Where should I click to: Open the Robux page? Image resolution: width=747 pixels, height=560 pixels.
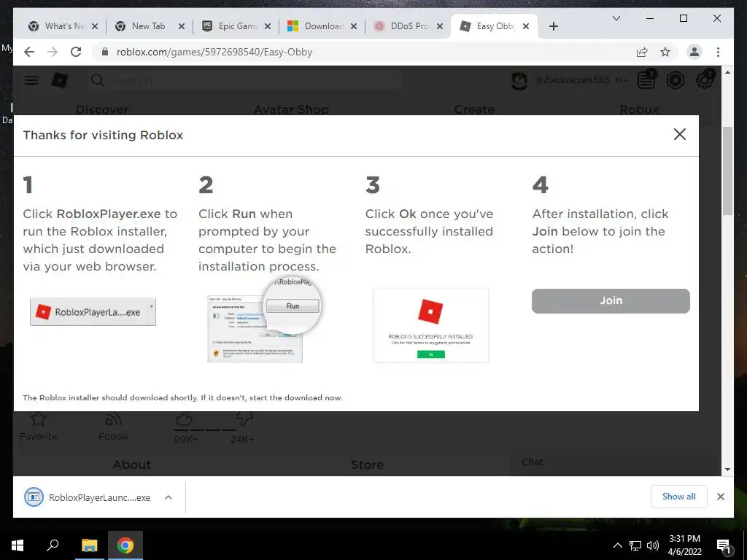(x=639, y=109)
